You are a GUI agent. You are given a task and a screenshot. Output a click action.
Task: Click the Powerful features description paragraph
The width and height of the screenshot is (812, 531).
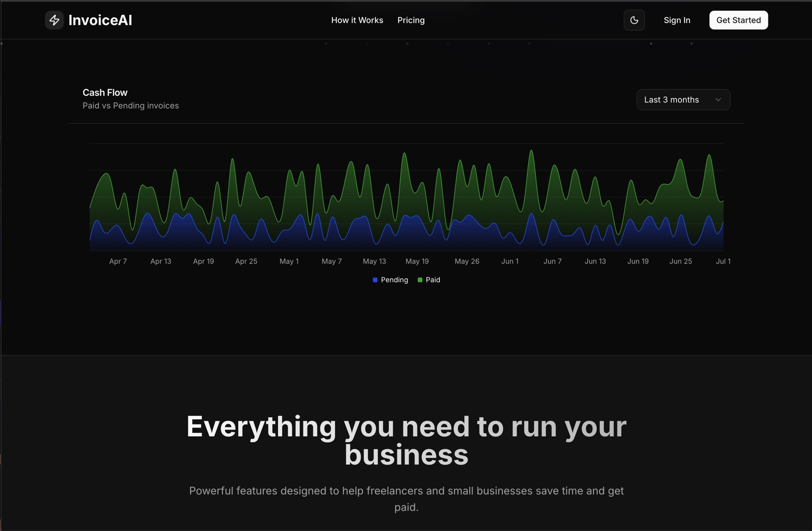point(407,499)
